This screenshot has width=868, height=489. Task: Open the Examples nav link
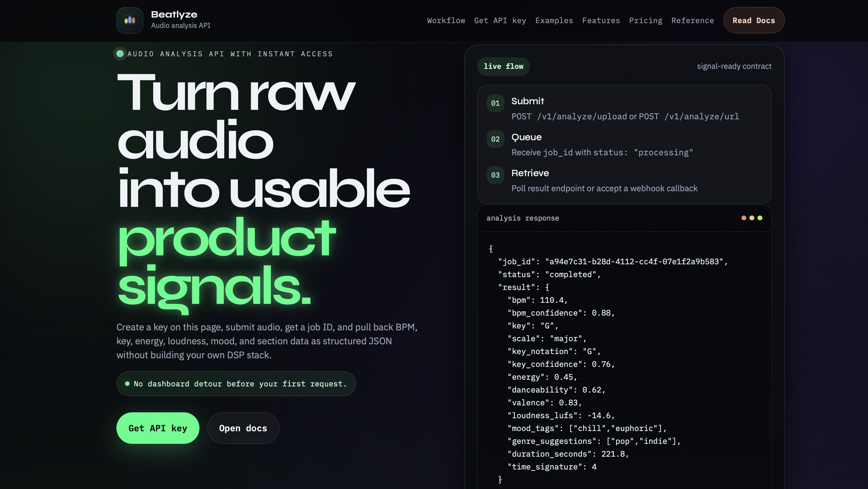pyautogui.click(x=554, y=21)
